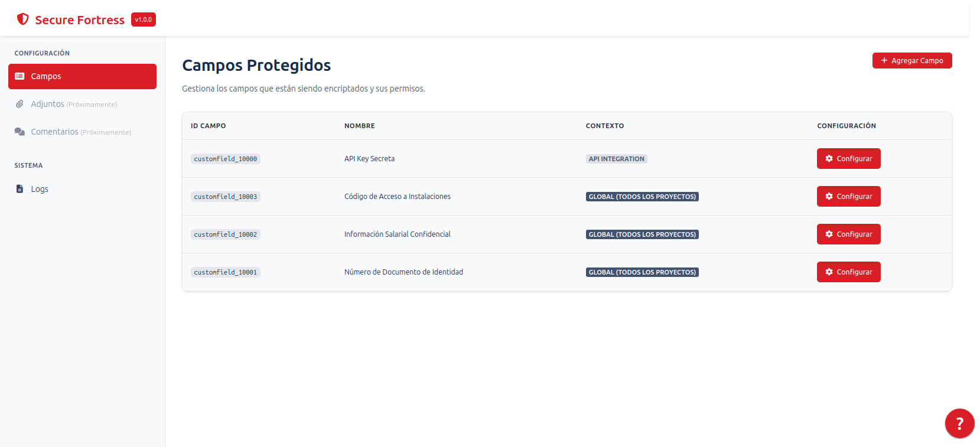The image size is (980, 447).
Task: Click the customfield_10000 ID badge
Action: coord(226,159)
